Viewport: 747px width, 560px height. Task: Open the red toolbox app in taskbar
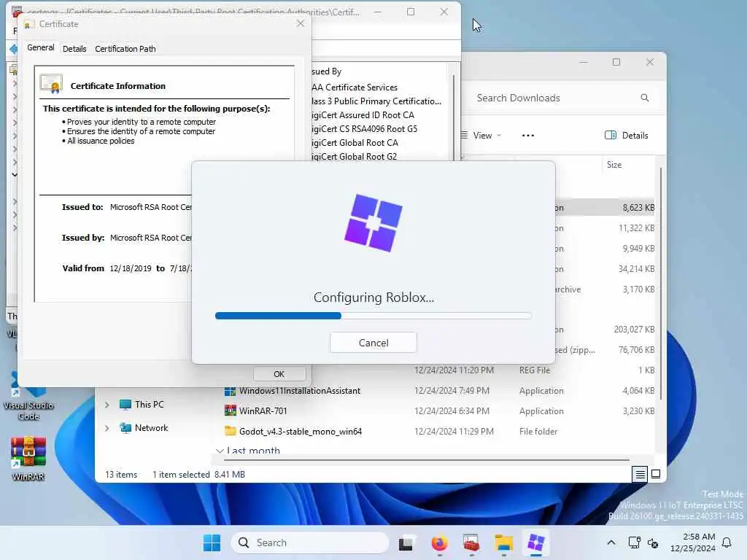pyautogui.click(x=471, y=542)
